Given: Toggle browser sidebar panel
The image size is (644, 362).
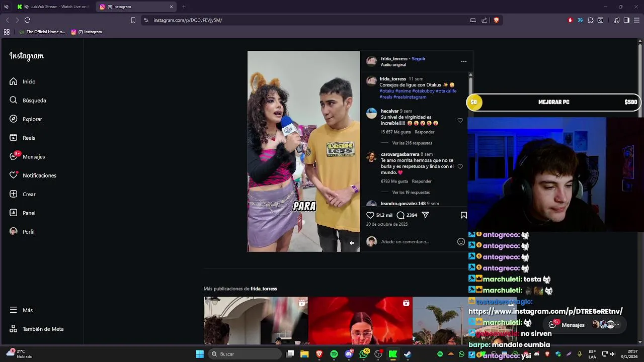Looking at the screenshot, I should [x=626, y=20].
